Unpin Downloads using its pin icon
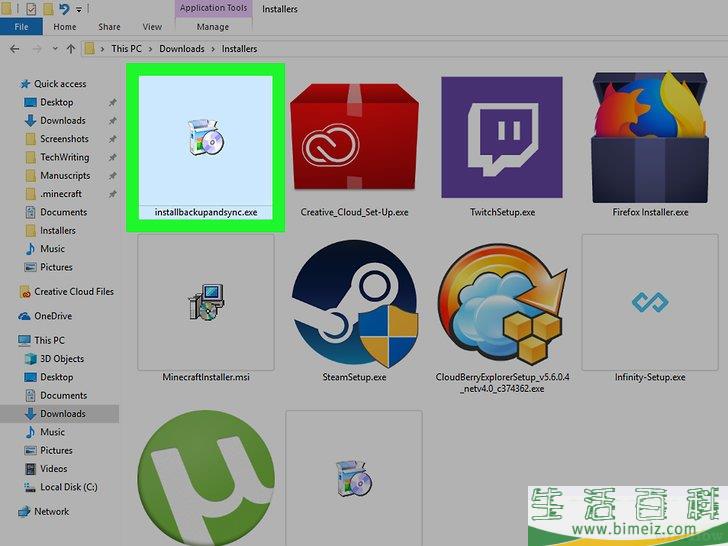728x546 pixels. click(x=112, y=121)
